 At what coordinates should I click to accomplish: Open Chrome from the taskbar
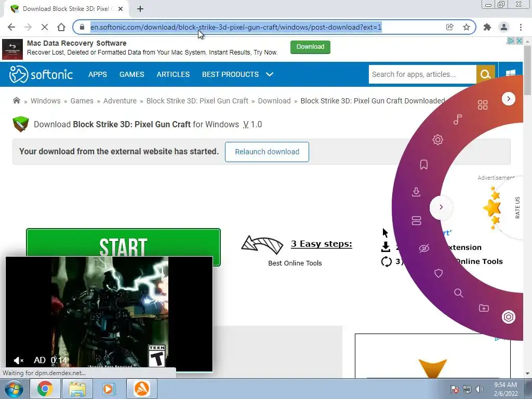click(x=45, y=389)
